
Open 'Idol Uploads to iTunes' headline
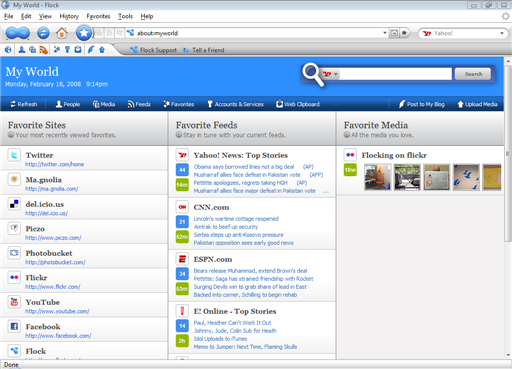click(220, 339)
